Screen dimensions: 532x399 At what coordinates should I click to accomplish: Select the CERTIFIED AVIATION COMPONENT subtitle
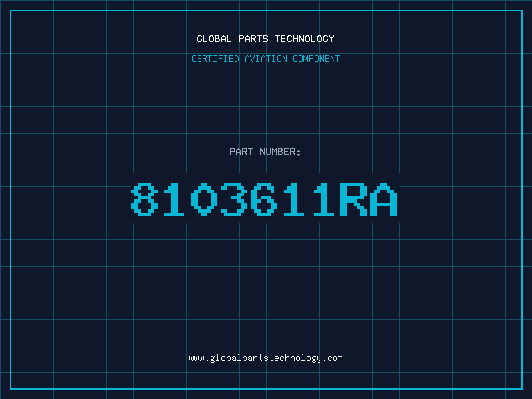pyautogui.click(x=265, y=59)
